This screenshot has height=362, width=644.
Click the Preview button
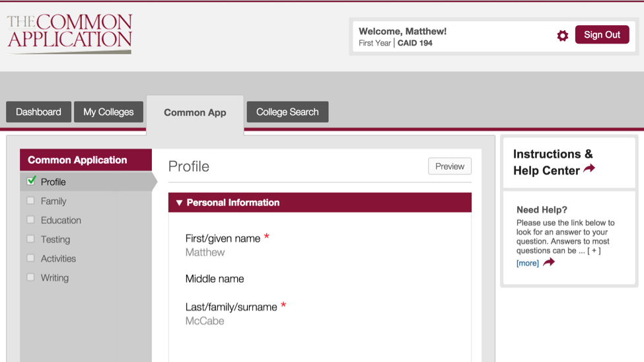click(450, 166)
